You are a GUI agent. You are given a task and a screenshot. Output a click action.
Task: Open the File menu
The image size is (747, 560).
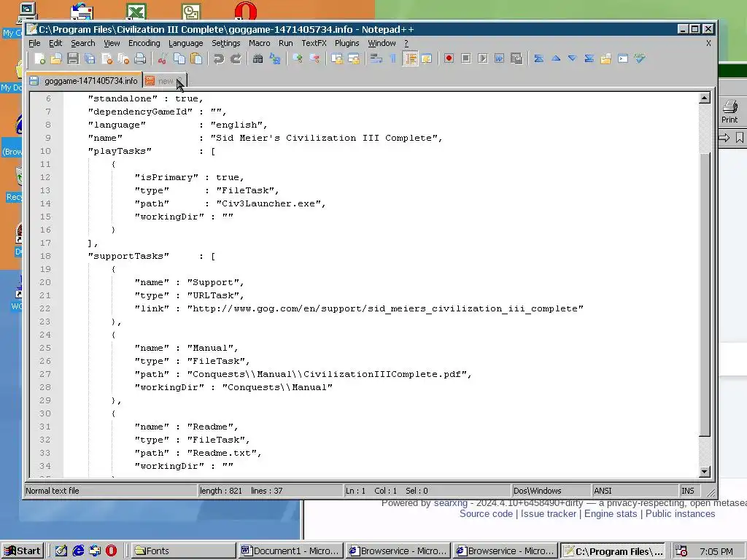pyautogui.click(x=34, y=43)
